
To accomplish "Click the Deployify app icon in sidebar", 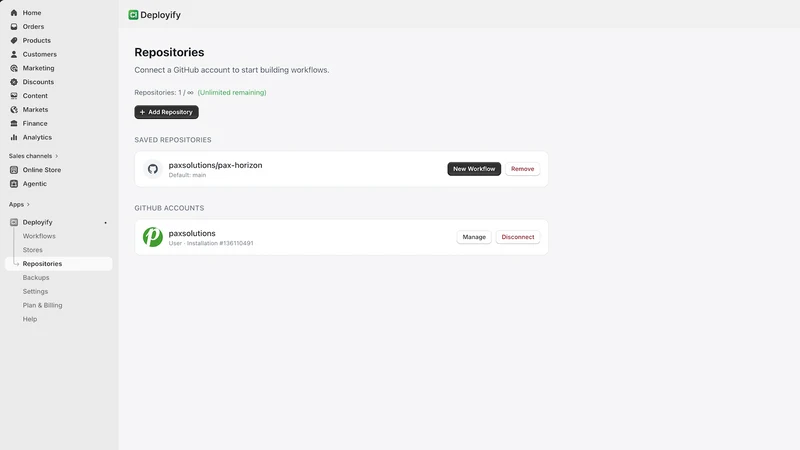I will click(14, 222).
